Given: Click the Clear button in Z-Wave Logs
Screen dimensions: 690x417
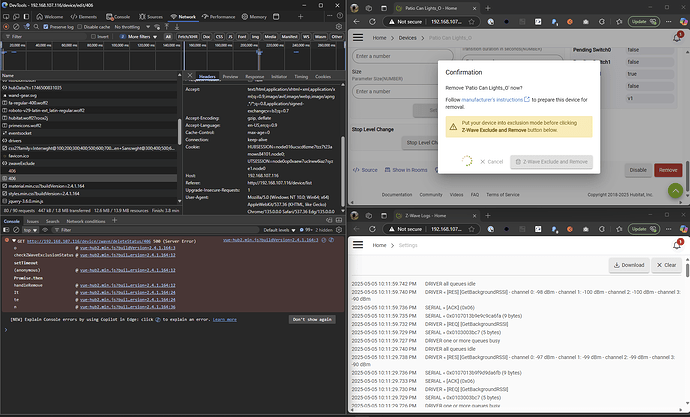Looking at the screenshot, I should point(666,265).
